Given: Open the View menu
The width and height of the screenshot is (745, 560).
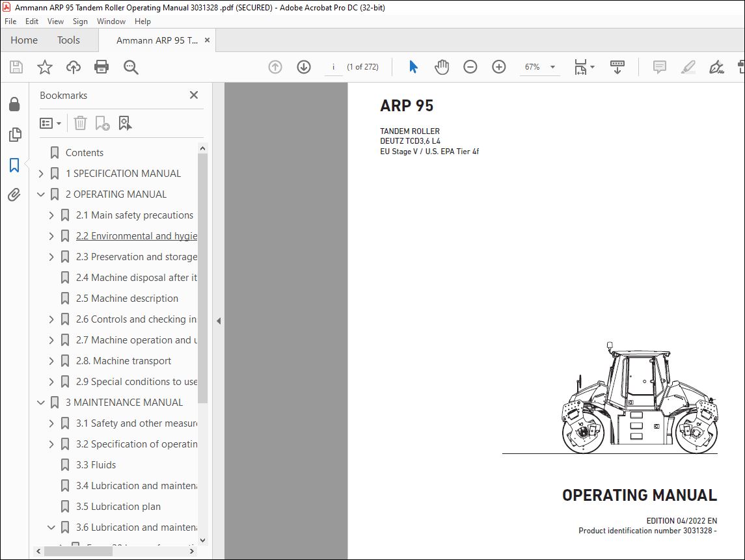Looking at the screenshot, I should pyautogui.click(x=55, y=21).
